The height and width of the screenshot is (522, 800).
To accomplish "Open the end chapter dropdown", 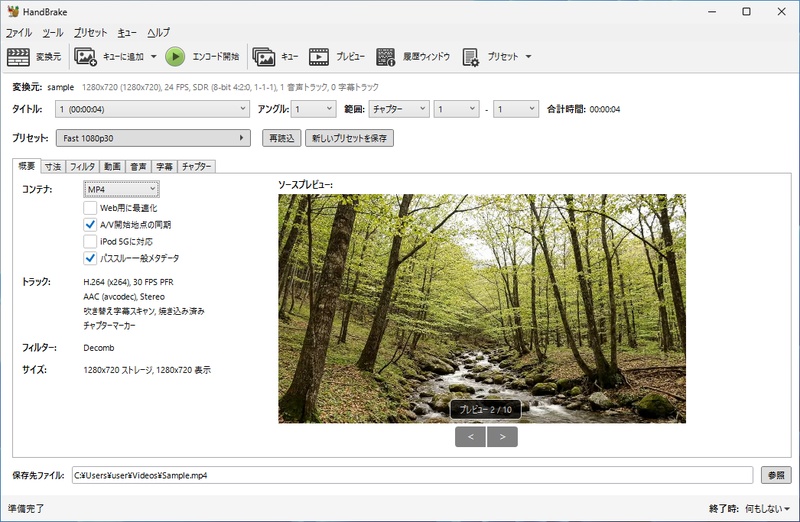I will [x=516, y=109].
